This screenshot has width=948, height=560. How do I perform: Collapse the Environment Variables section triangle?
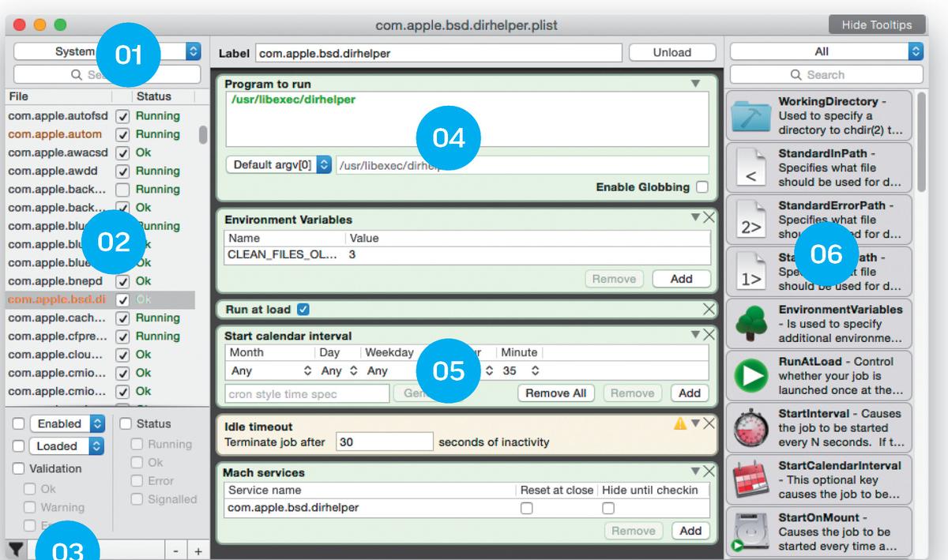click(695, 218)
